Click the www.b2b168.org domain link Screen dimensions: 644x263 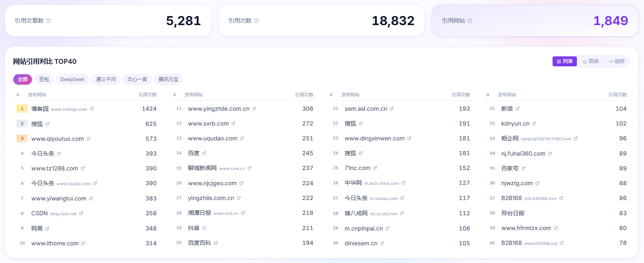[541, 243]
